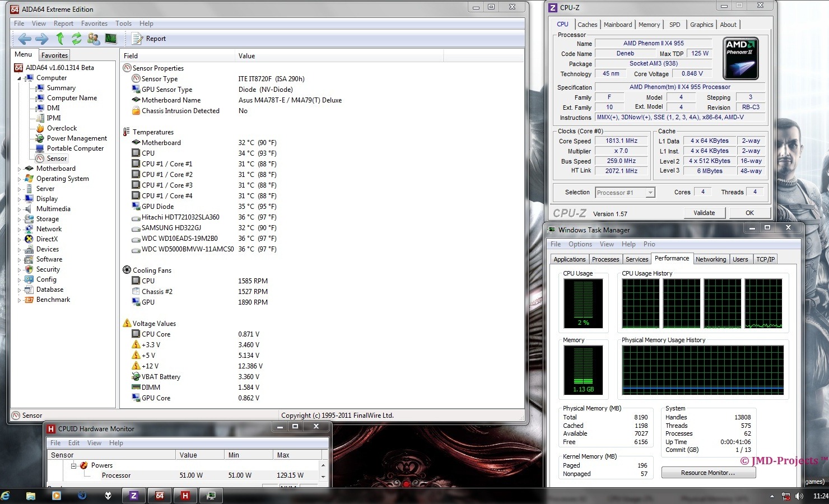Select the Summary item in AIDA64 tree
The image size is (829, 504).
coord(61,88)
